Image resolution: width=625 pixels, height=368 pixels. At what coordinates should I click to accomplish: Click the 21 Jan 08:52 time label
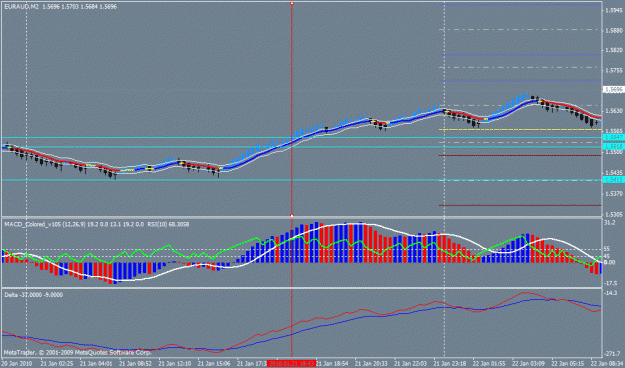[136, 364]
